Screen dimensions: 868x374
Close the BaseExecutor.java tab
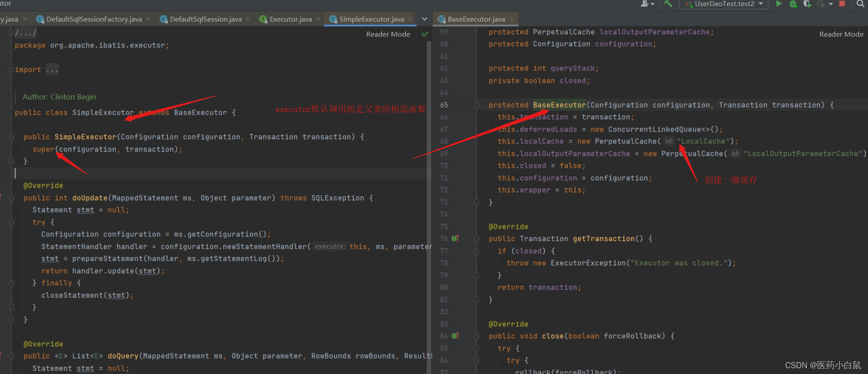512,19
